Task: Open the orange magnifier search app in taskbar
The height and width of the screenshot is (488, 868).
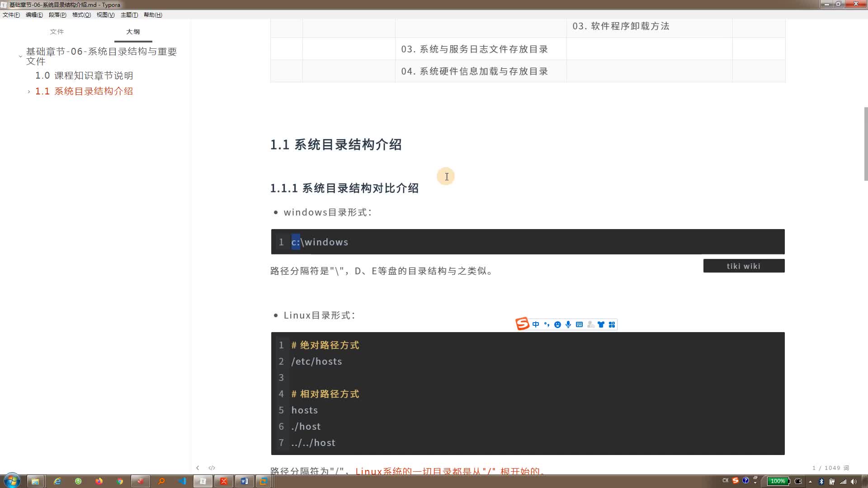Action: click(x=161, y=481)
